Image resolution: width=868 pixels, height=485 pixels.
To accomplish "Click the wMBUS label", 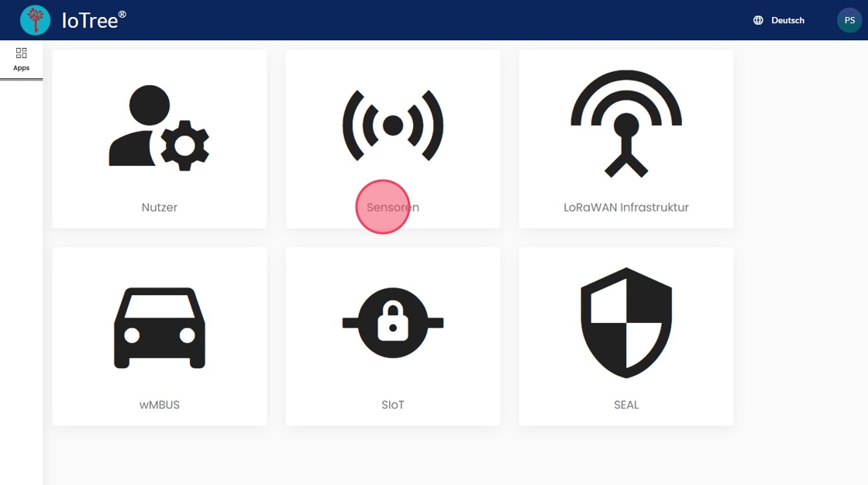I will click(160, 404).
